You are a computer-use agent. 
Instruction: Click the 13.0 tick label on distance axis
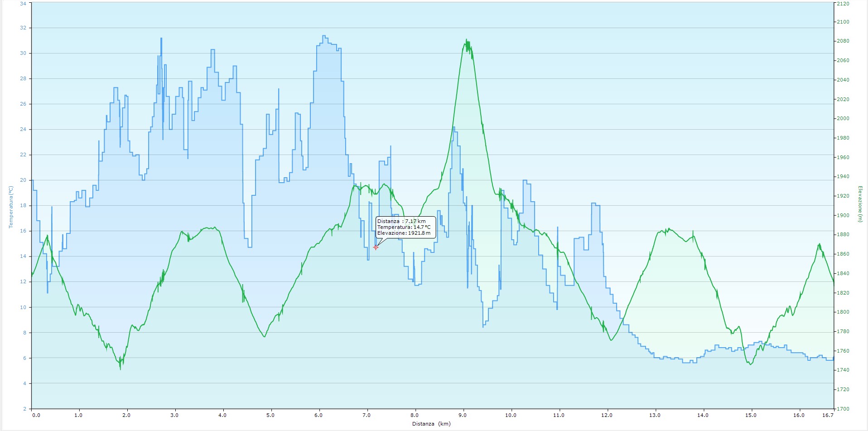655,415
